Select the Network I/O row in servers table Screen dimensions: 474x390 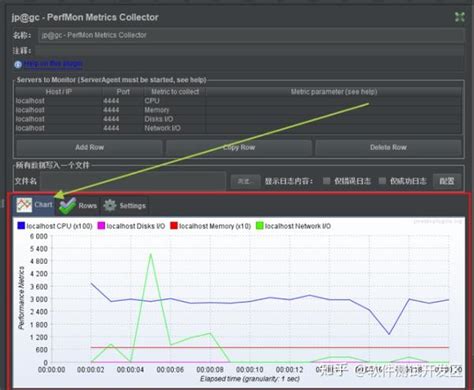[238, 128]
